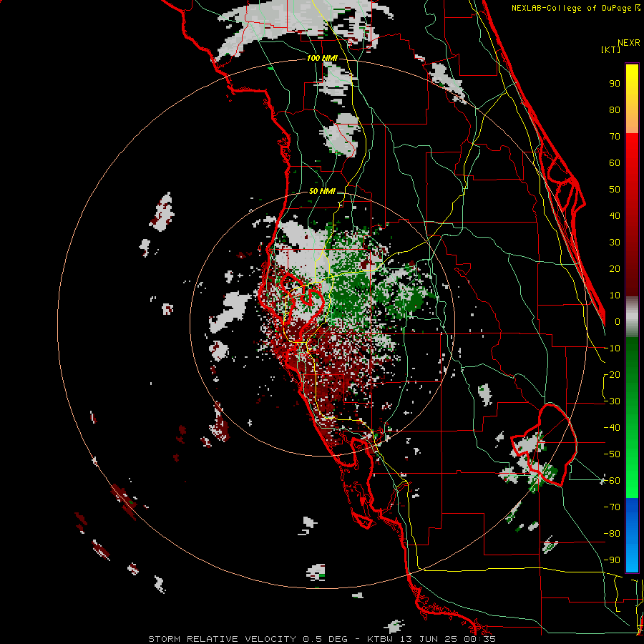Image resolution: width=644 pixels, height=644 pixels.
Task: Click the Storm Relative Velocity caption at bottom
Action: (x=321, y=639)
